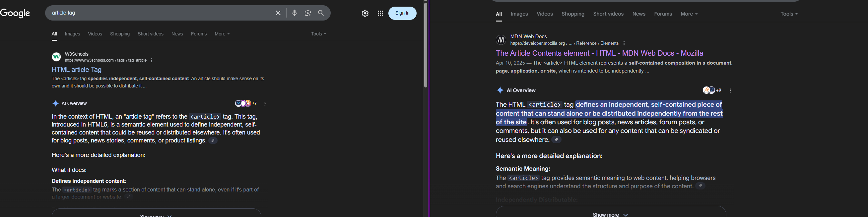Click the magnifying glass search icon
Screen dimensions: 868x217
tap(321, 13)
